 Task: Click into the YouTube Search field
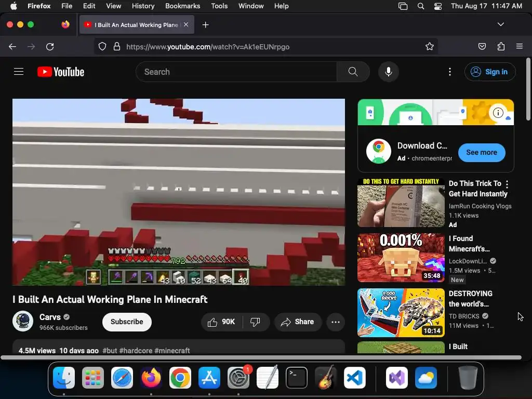click(236, 72)
